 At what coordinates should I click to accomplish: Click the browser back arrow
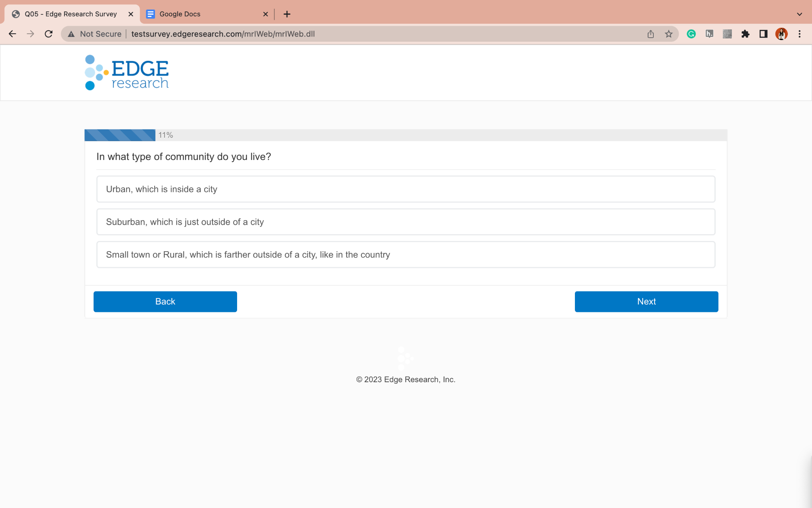[12, 34]
